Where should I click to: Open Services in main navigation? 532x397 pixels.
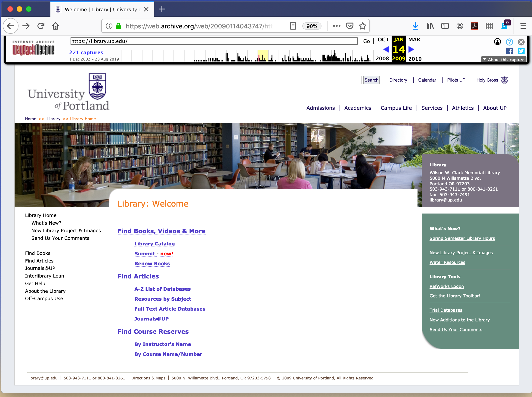pyautogui.click(x=432, y=108)
